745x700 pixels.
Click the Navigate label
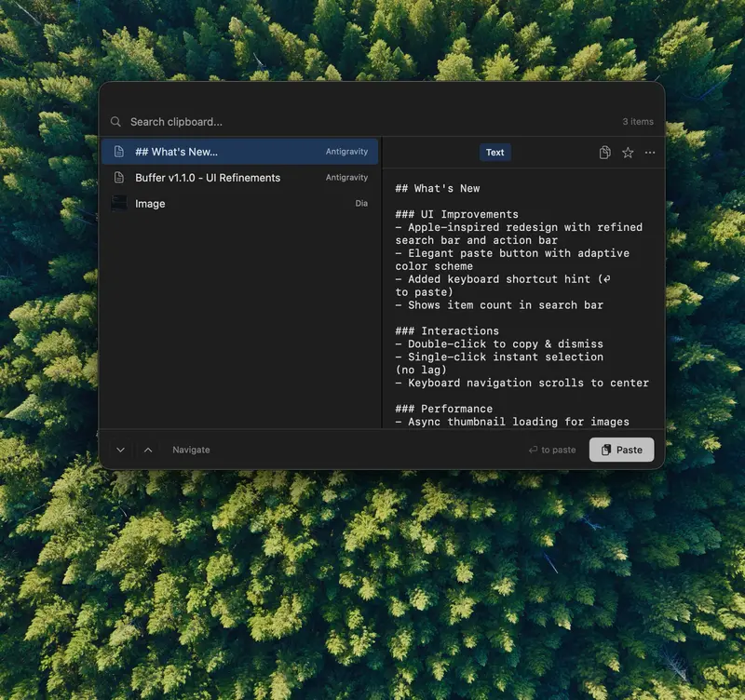pyautogui.click(x=191, y=450)
